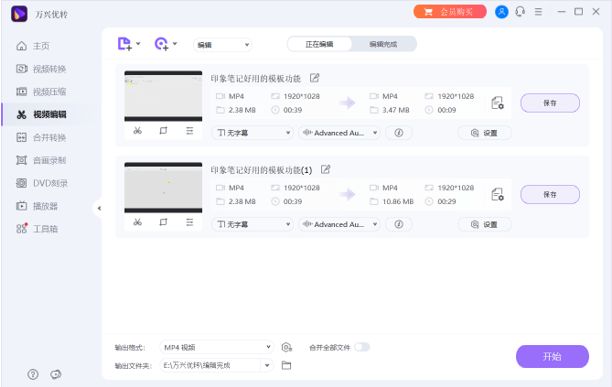Click the 会员购买 button

450,12
